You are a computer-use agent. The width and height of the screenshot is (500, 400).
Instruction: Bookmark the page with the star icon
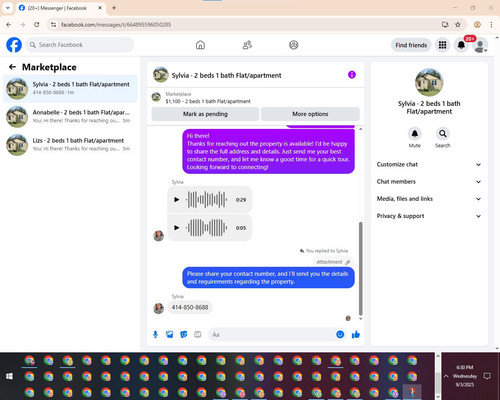pyautogui.click(x=458, y=25)
